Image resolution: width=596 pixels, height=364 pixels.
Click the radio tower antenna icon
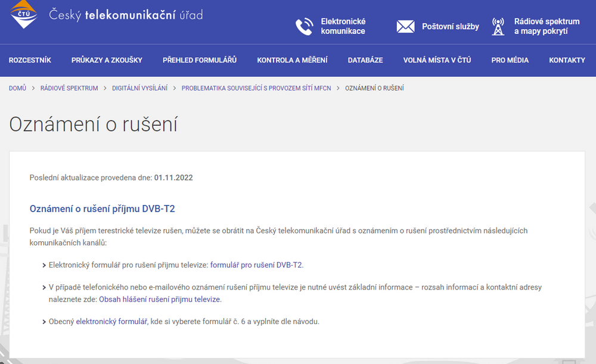[498, 26]
